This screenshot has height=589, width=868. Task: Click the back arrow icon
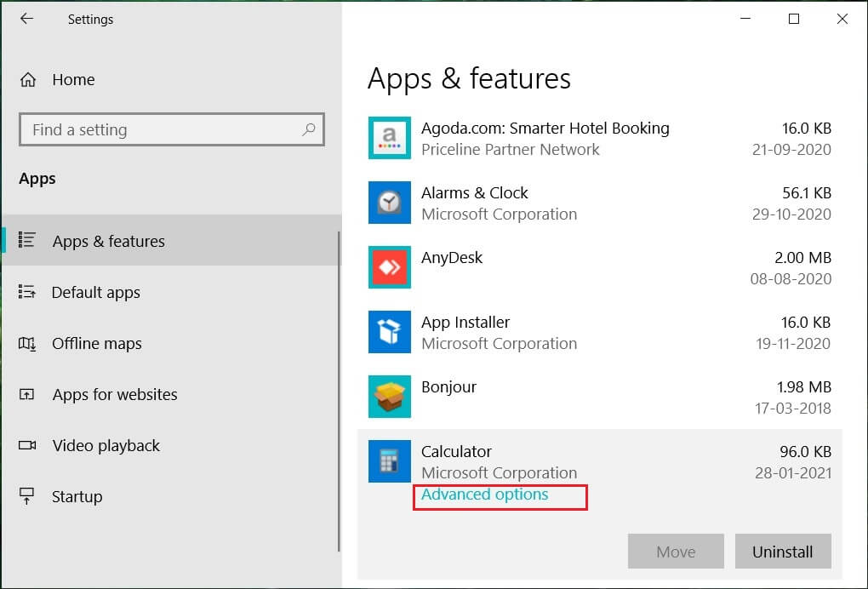coord(26,19)
